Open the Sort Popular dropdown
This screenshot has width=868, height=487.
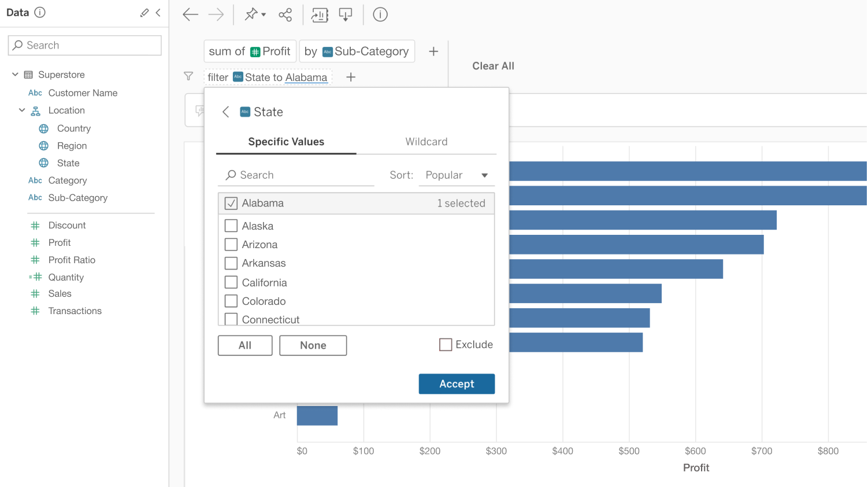(457, 175)
